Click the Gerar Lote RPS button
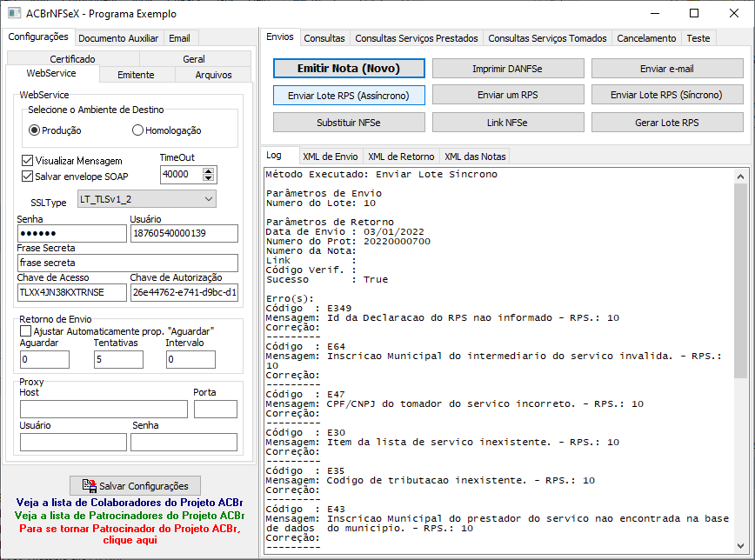The height and width of the screenshot is (560, 755). point(667,123)
